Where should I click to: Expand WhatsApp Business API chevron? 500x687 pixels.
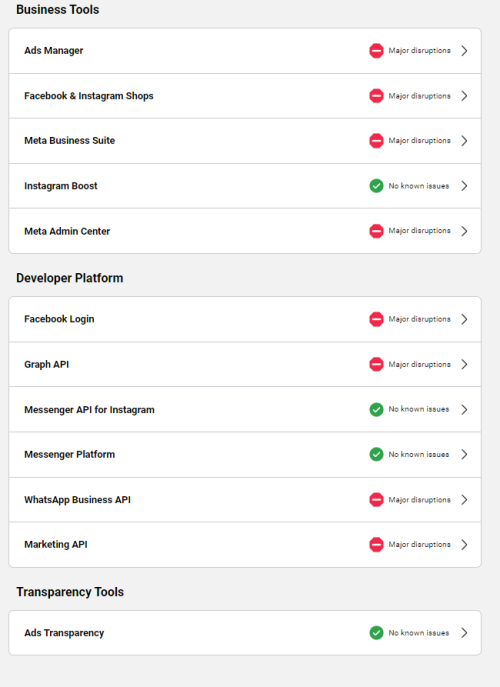pos(465,500)
